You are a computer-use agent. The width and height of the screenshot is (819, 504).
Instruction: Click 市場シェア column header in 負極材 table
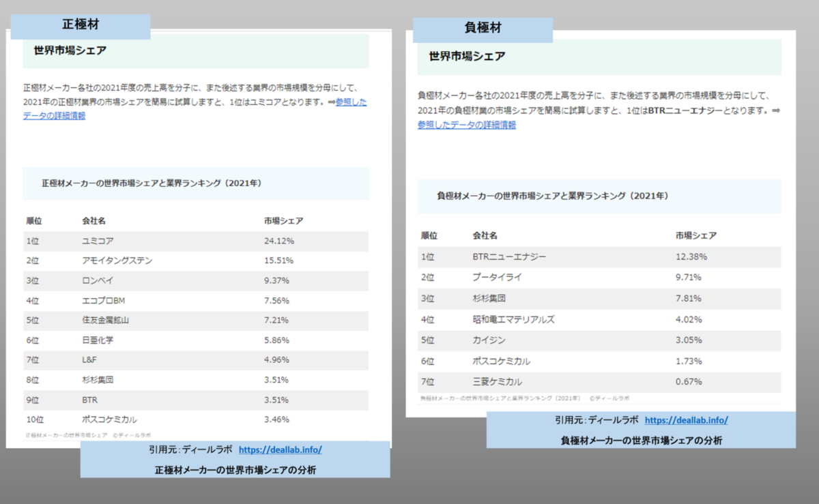pyautogui.click(x=696, y=235)
